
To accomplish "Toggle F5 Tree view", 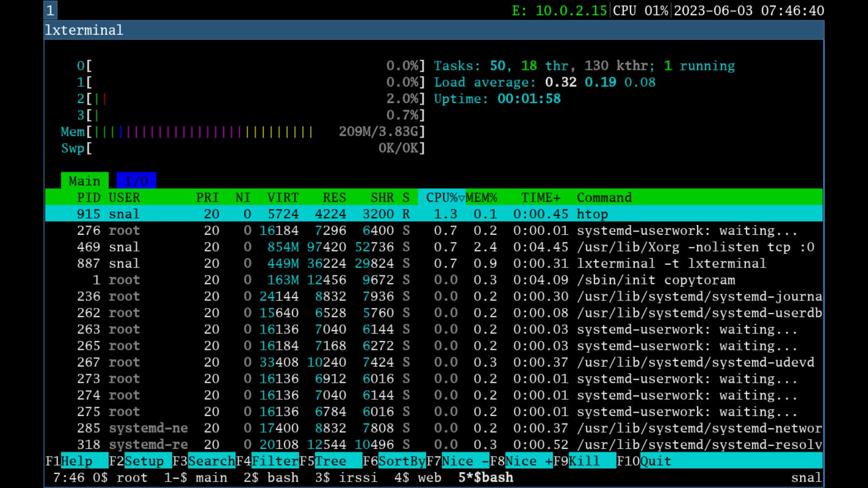I will pyautogui.click(x=330, y=461).
